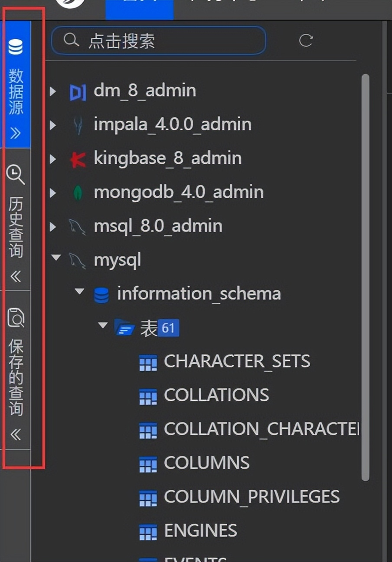
Task: Select the msql_8.0_admin data source
Action: 158,226
